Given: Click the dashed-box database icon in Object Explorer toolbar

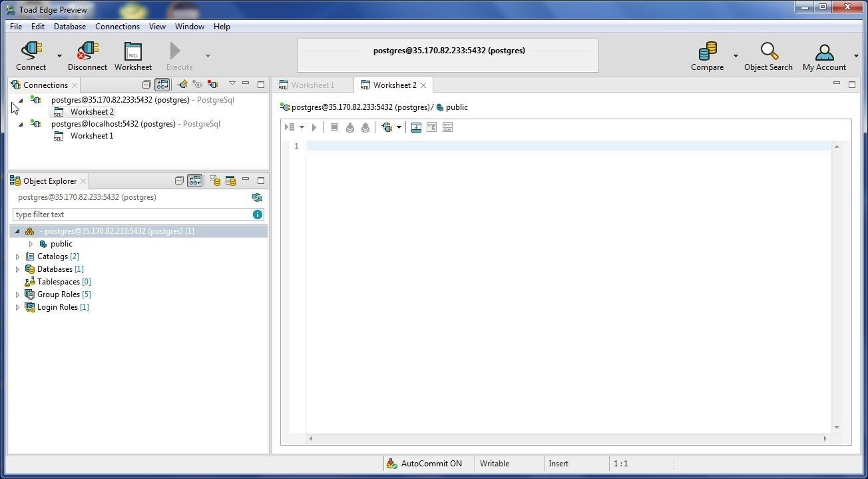Looking at the screenshot, I should 215,181.
